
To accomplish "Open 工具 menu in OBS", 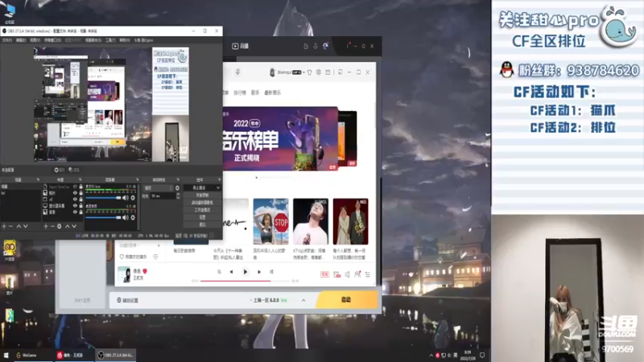I will pos(110,40).
